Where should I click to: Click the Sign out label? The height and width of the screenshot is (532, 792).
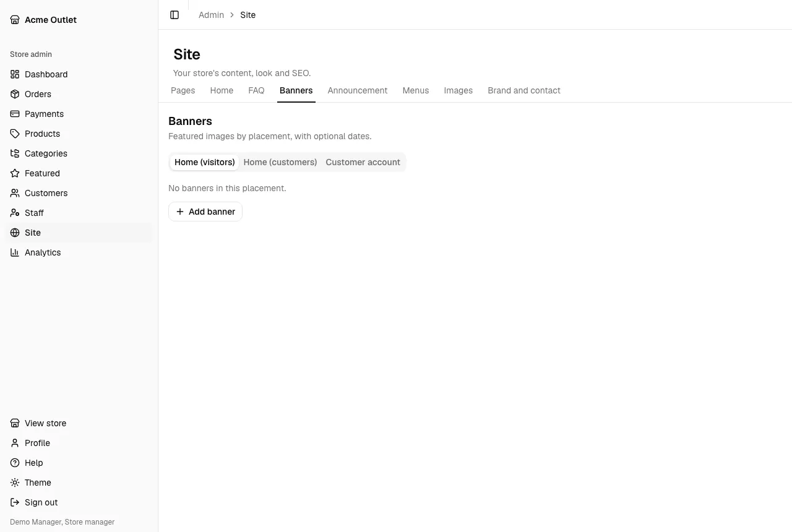click(41, 502)
